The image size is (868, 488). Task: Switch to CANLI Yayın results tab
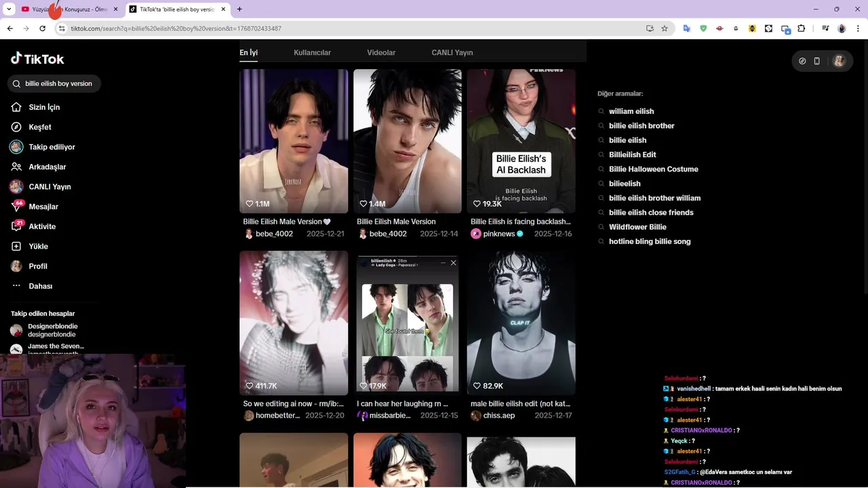[452, 52]
